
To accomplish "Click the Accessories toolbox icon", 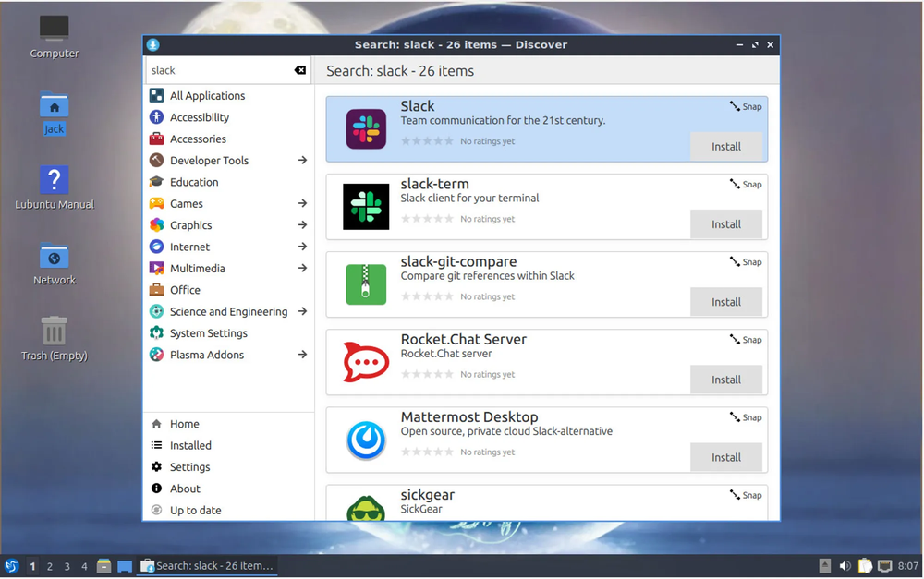I will pos(156,139).
